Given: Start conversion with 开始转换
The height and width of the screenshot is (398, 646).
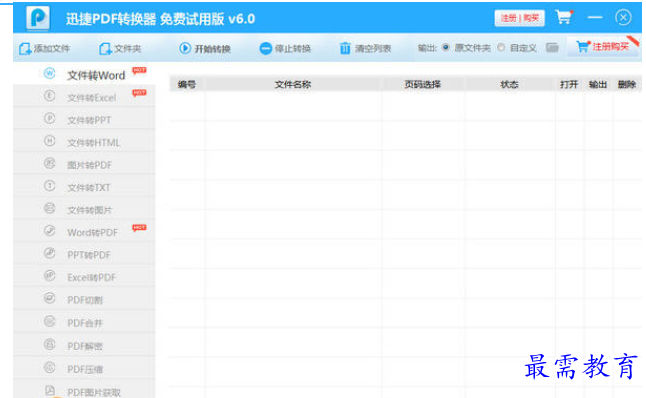Looking at the screenshot, I should point(205,49).
